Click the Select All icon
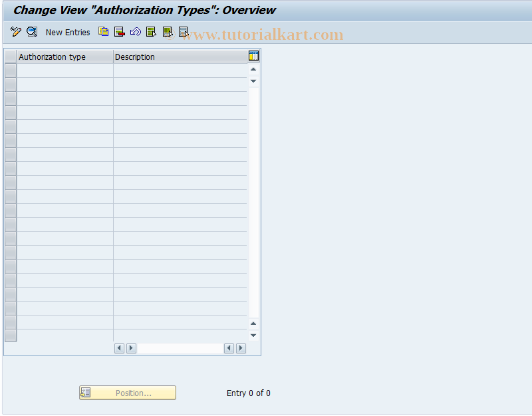The height and width of the screenshot is (416, 532). coord(152,32)
